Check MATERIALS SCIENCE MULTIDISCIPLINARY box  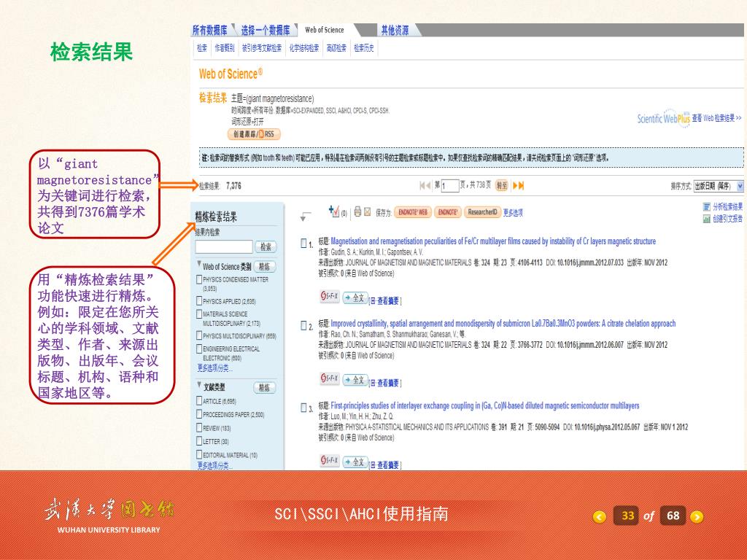pyautogui.click(x=199, y=314)
